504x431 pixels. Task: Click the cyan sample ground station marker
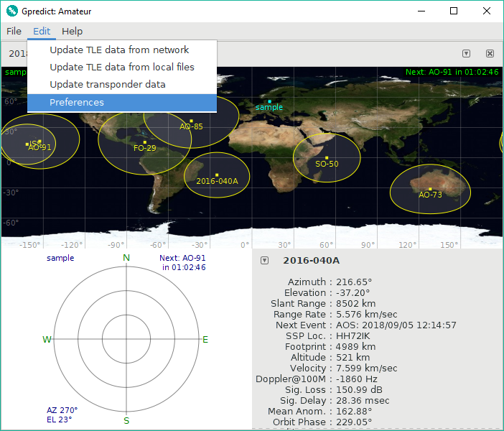point(269,101)
